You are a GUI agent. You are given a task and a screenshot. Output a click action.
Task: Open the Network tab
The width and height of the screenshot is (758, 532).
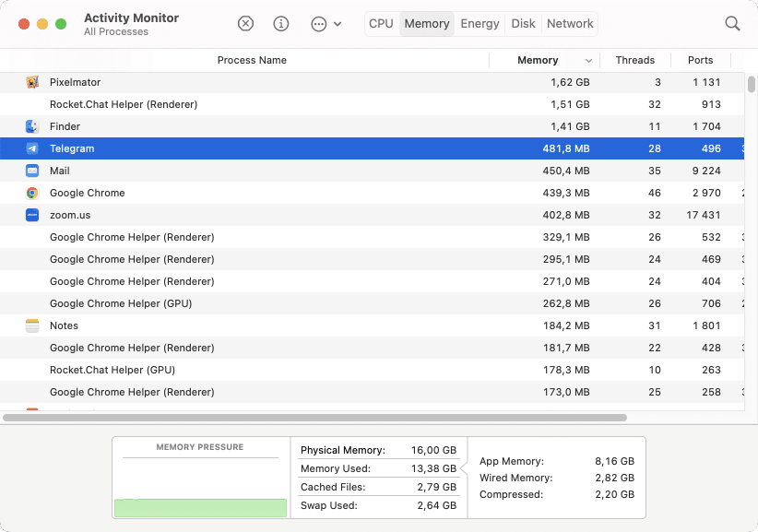(570, 24)
